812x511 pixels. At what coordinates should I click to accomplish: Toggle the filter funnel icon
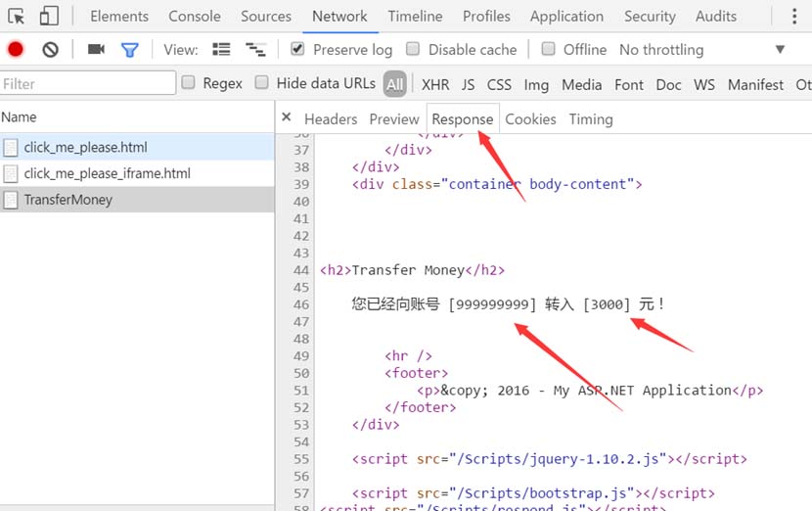tap(129, 50)
